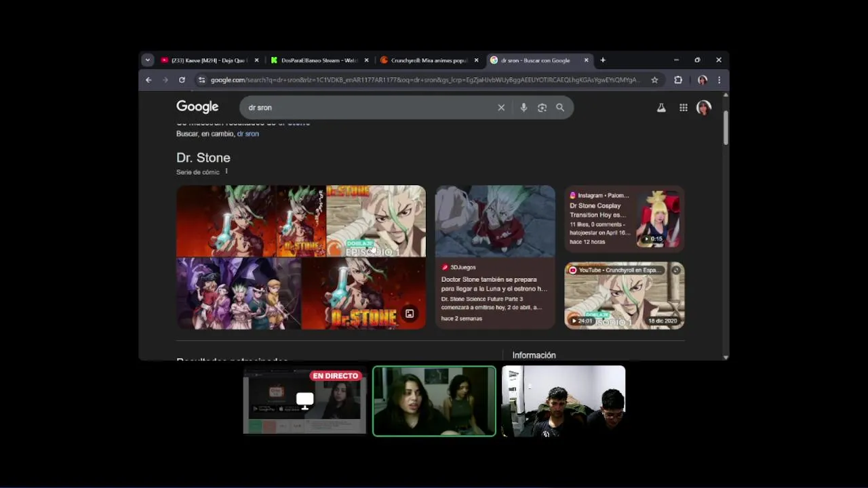Close the Kaeve YouTube tab
The width and height of the screenshot is (868, 488).
click(256, 60)
